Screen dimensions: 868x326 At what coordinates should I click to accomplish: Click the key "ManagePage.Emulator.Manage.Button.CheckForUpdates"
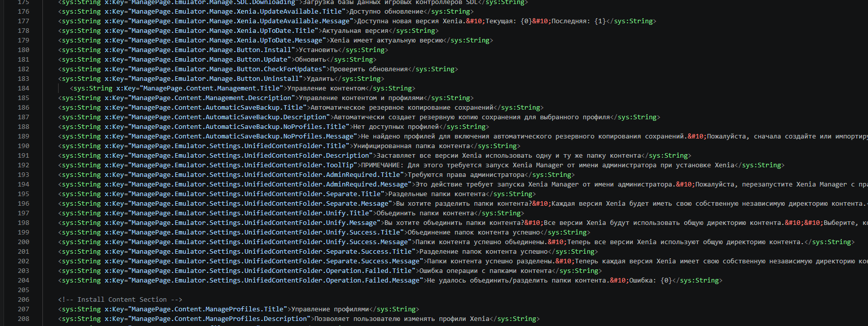227,69
